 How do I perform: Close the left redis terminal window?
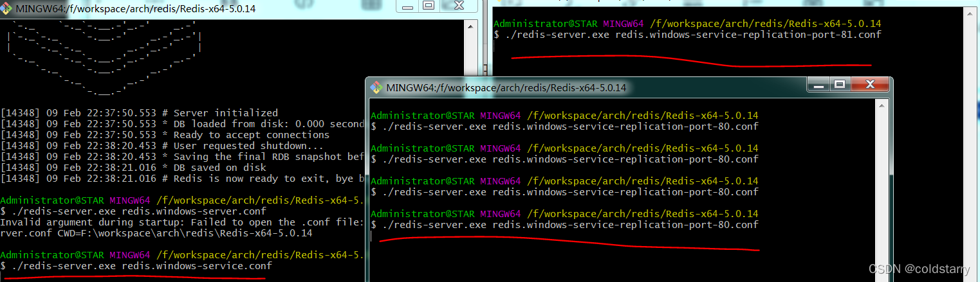(459, 6)
